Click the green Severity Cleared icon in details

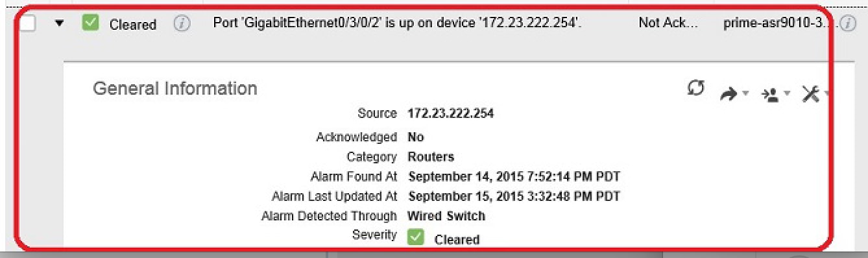tap(415, 238)
